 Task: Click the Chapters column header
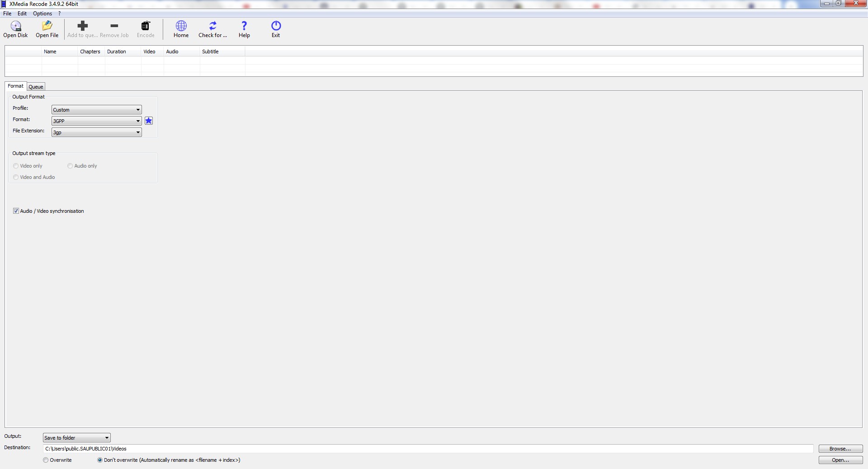(x=91, y=52)
